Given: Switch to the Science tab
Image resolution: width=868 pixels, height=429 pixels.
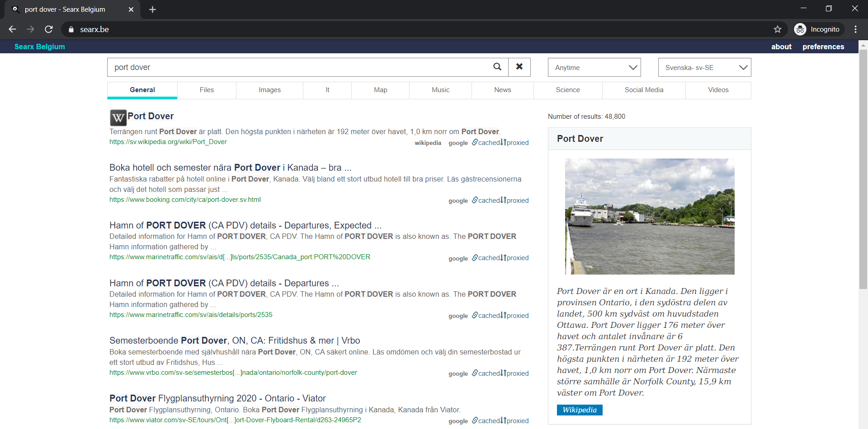Looking at the screenshot, I should [x=567, y=90].
